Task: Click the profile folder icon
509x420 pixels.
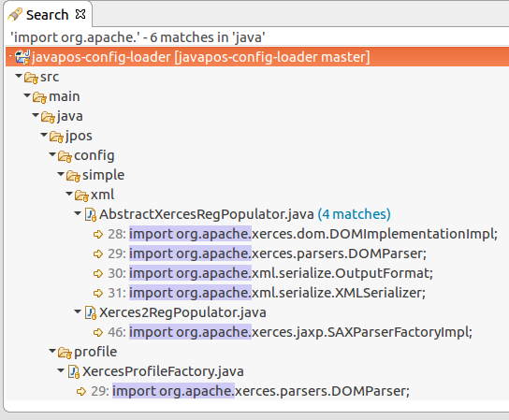Action: click(x=65, y=353)
